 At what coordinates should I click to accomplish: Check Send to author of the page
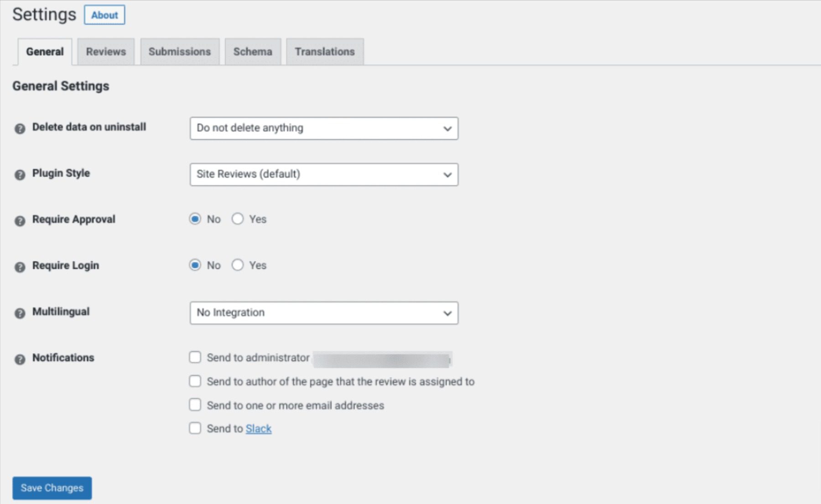click(x=195, y=381)
